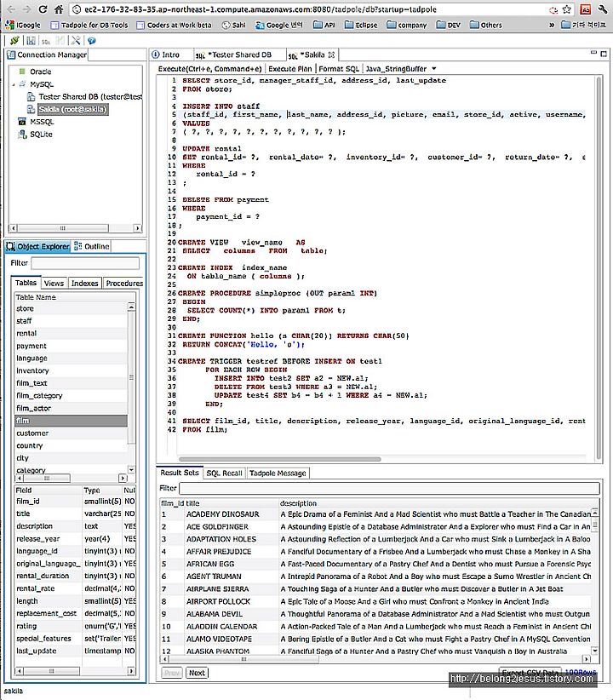
Task: Open a new SQL editor via SQL toolbar icon
Action: (45, 41)
